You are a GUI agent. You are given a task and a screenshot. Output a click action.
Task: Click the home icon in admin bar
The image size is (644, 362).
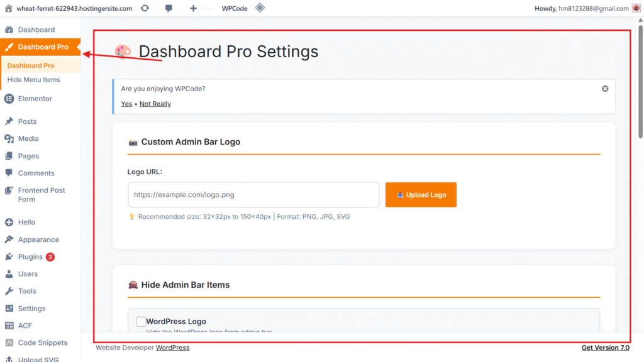coord(8,8)
